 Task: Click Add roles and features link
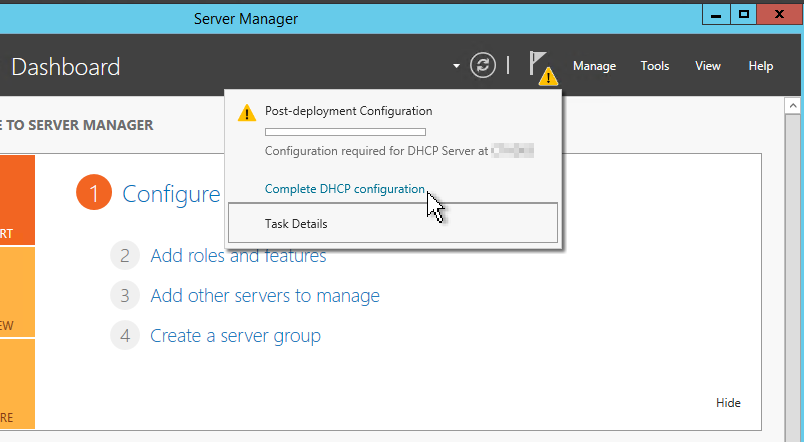click(238, 256)
